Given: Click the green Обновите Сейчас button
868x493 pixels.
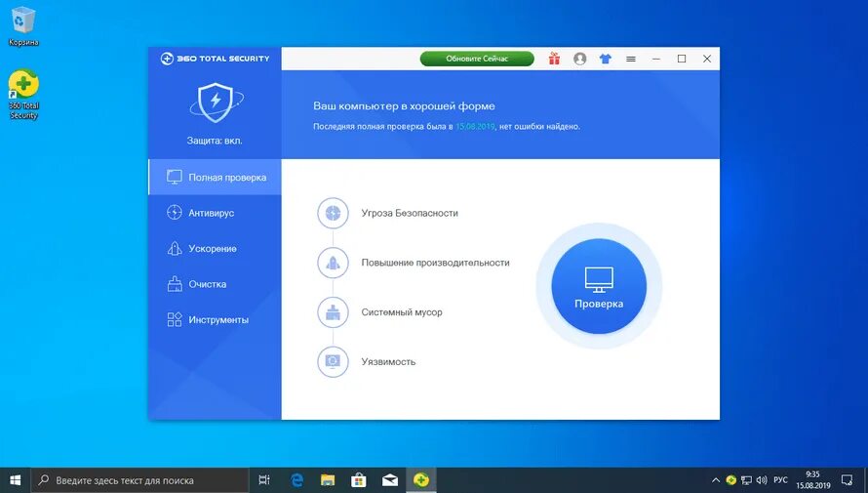Looking at the screenshot, I should coord(477,59).
